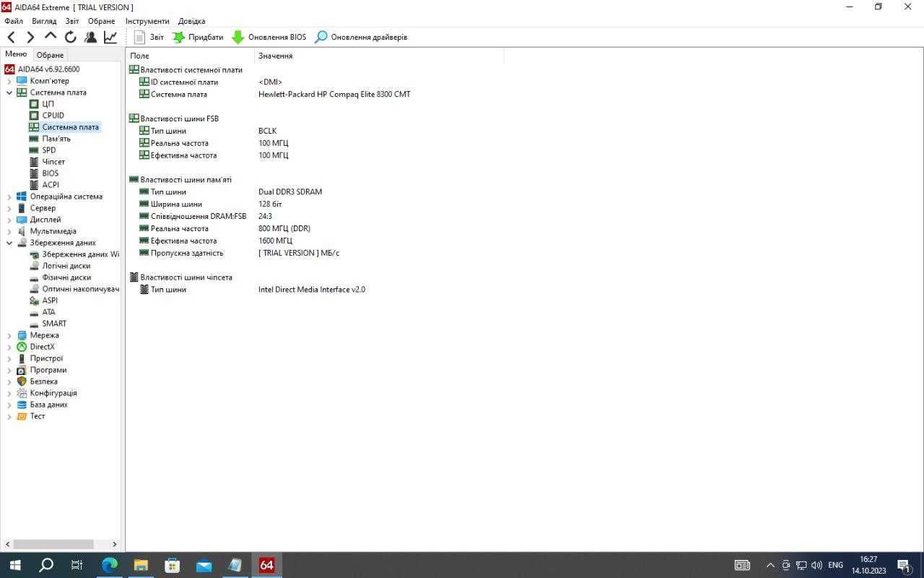Open the Mail app from taskbar
Image resolution: width=924 pixels, height=578 pixels.
click(x=204, y=565)
